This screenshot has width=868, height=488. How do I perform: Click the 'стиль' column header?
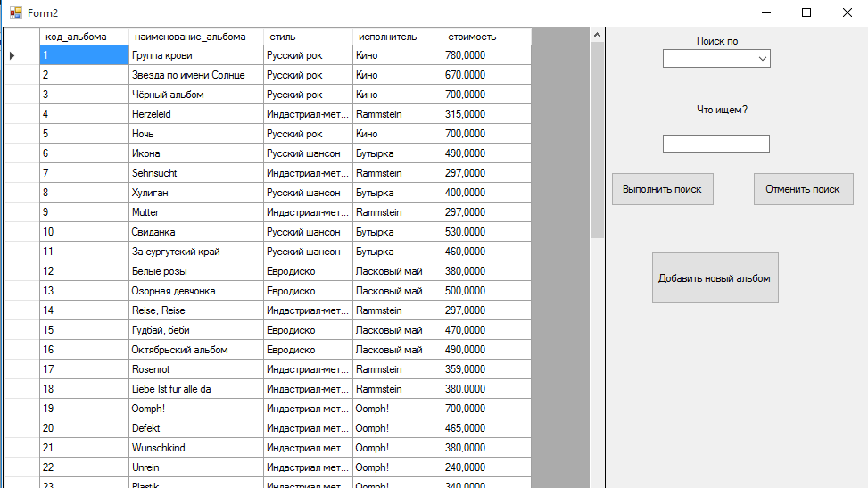coord(308,37)
